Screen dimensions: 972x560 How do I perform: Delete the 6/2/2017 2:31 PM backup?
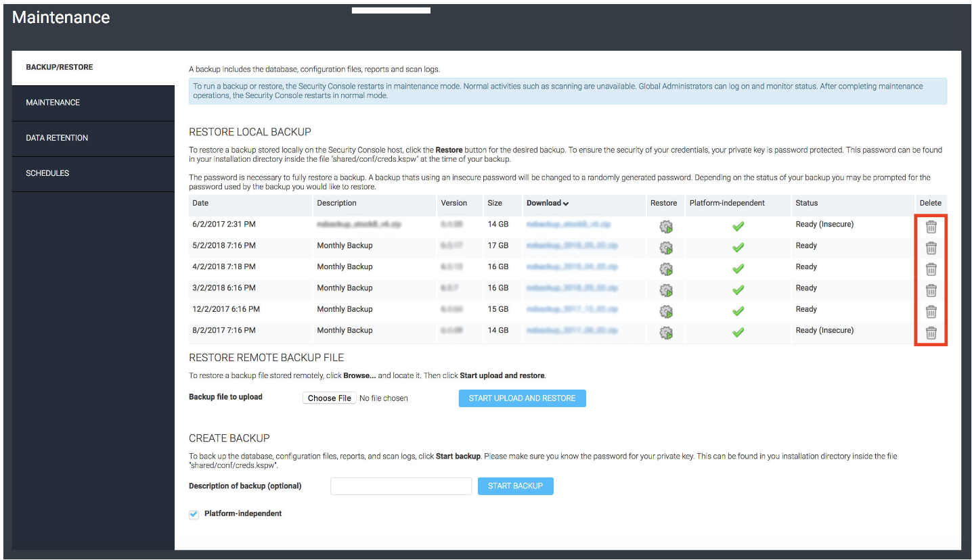tap(931, 227)
